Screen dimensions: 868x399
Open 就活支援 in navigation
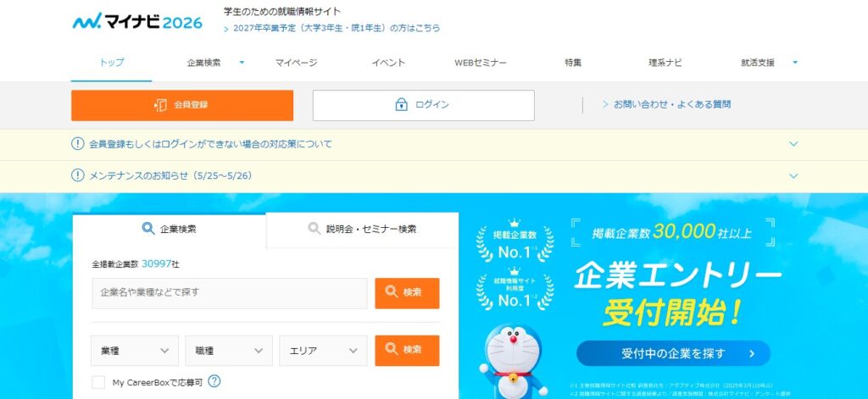757,63
